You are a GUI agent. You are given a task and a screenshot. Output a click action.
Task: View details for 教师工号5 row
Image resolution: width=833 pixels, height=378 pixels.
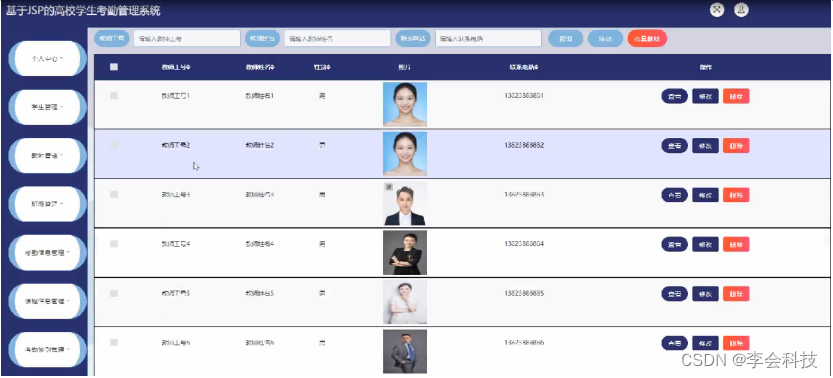675,294
